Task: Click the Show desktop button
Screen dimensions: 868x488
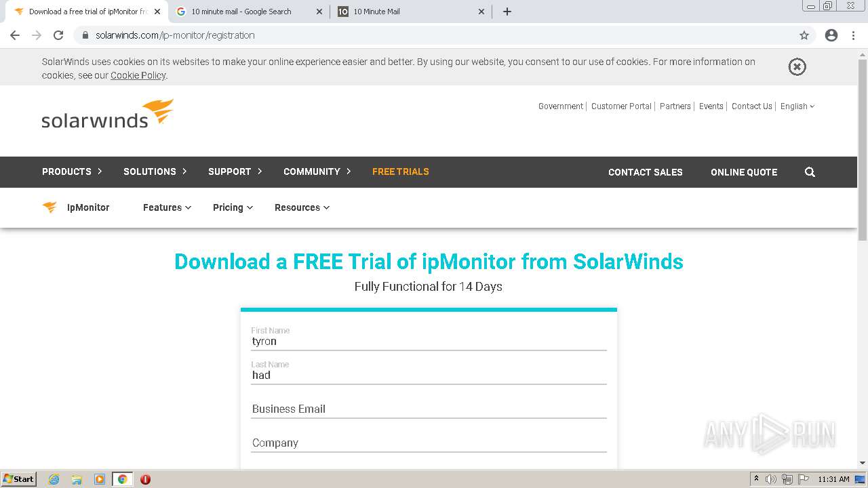Action: click(861, 479)
